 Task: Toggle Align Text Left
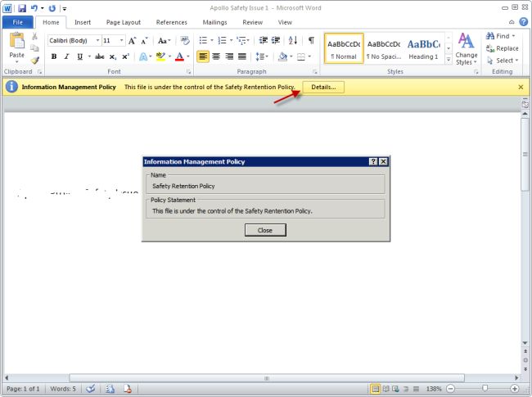[x=203, y=56]
